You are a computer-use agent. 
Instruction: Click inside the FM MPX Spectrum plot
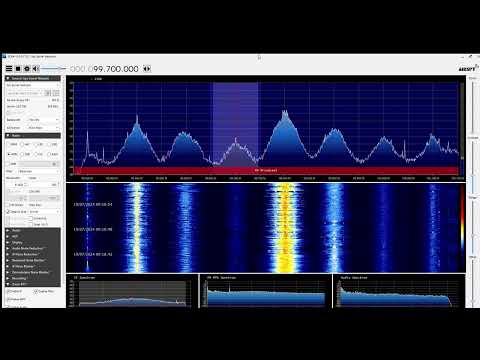(x=266, y=293)
